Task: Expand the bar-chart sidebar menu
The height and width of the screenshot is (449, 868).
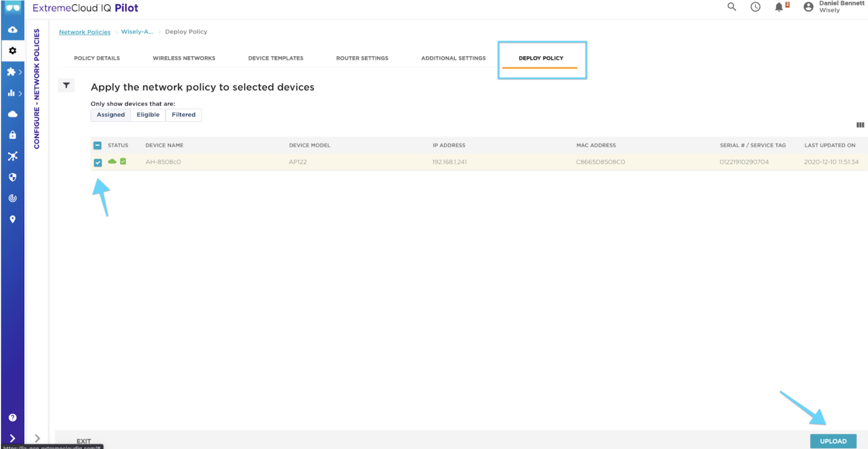Action: pos(14,93)
